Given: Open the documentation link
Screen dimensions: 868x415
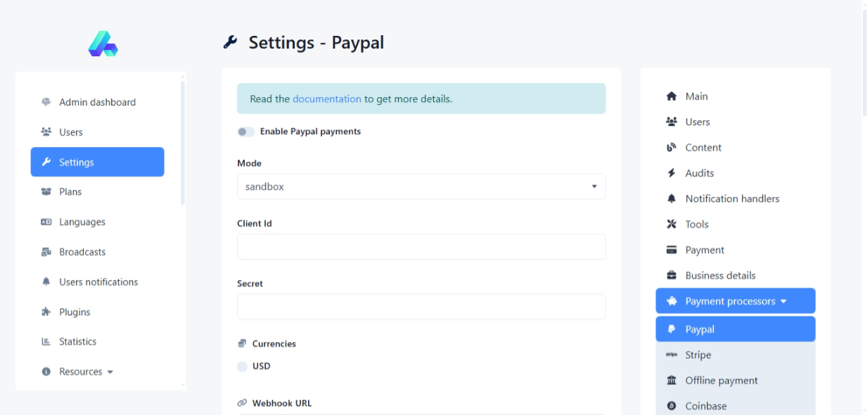Looking at the screenshot, I should [x=326, y=99].
